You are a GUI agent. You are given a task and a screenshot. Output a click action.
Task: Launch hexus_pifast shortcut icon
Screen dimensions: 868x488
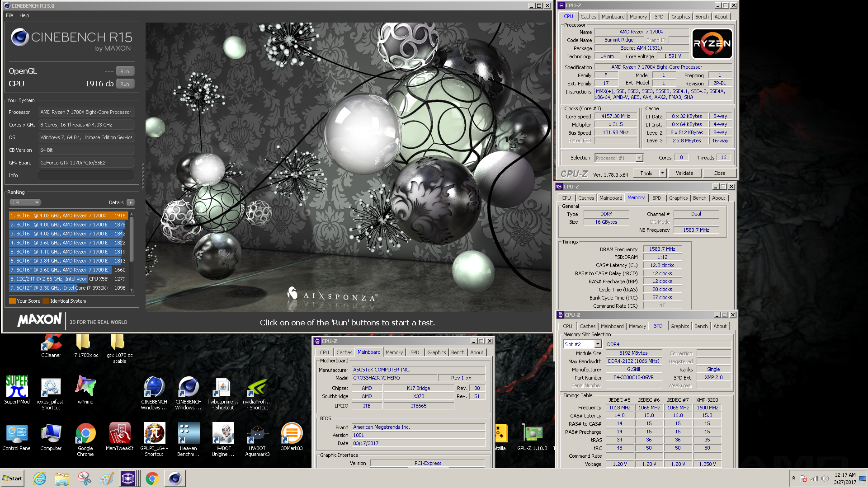click(51, 393)
